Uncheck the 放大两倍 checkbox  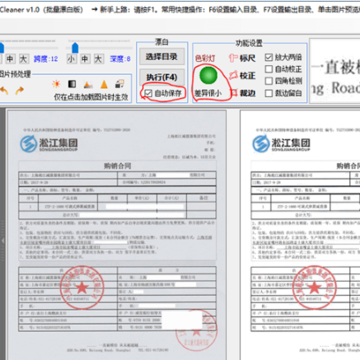[x=269, y=57]
